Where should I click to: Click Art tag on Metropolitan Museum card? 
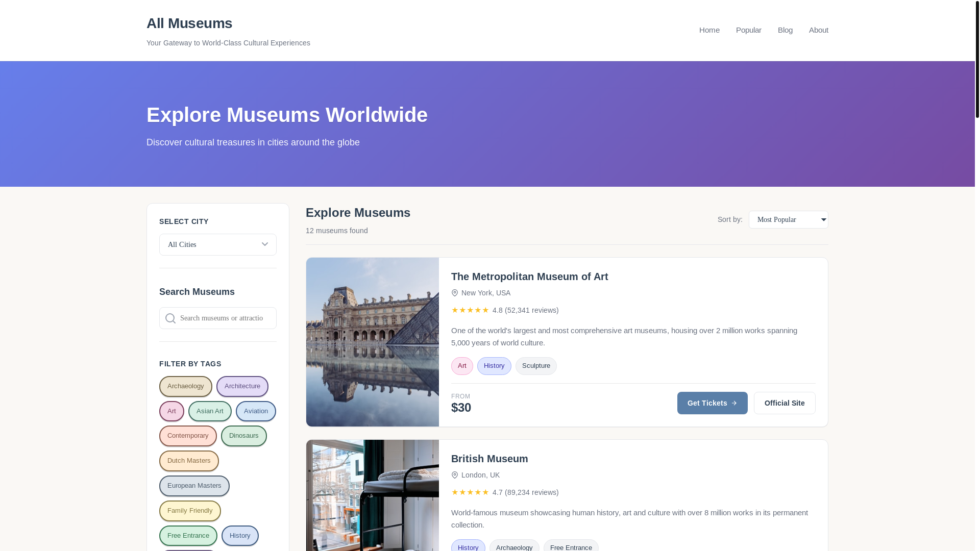point(462,366)
